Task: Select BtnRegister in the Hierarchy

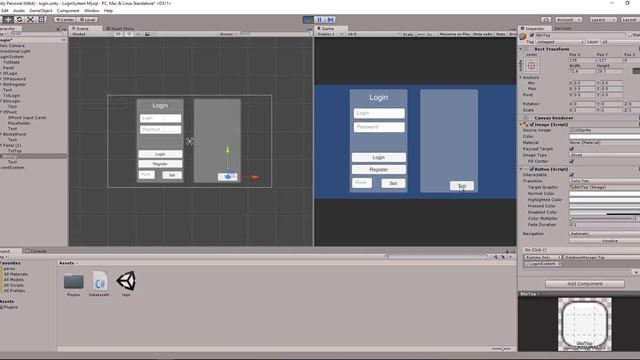Action: pos(14,84)
